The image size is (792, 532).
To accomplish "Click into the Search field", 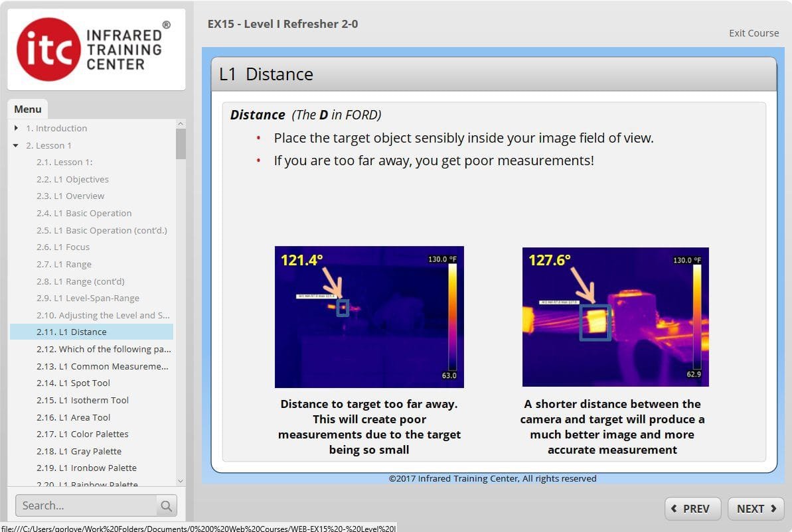I will coord(86,506).
